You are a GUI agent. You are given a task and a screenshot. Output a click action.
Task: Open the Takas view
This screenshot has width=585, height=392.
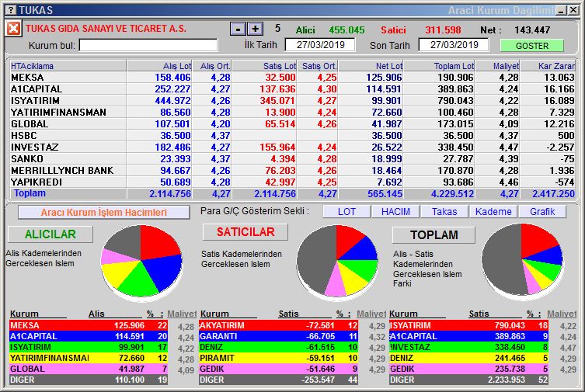tap(444, 212)
